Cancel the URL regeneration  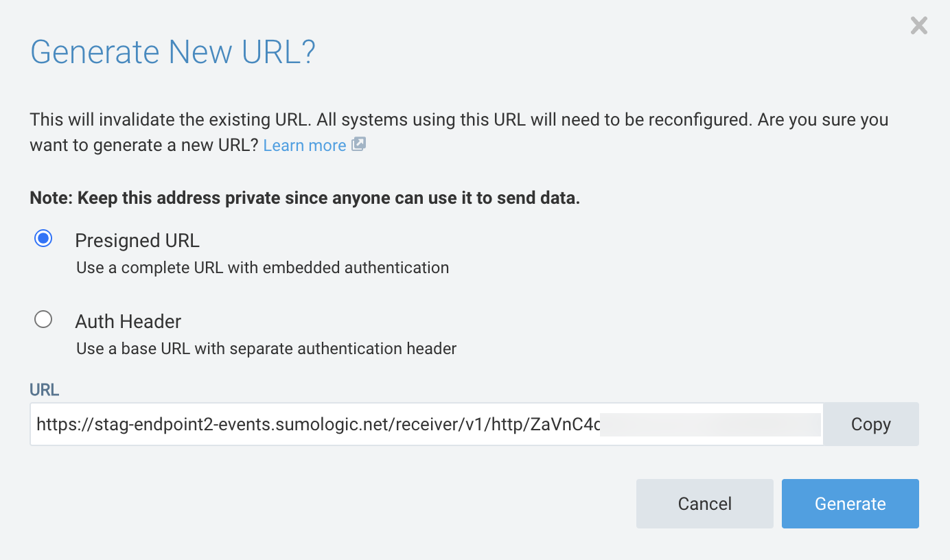(704, 503)
